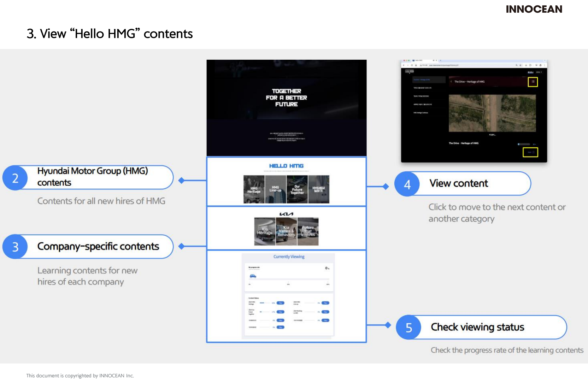Open the Future that inspires card

(308, 231)
